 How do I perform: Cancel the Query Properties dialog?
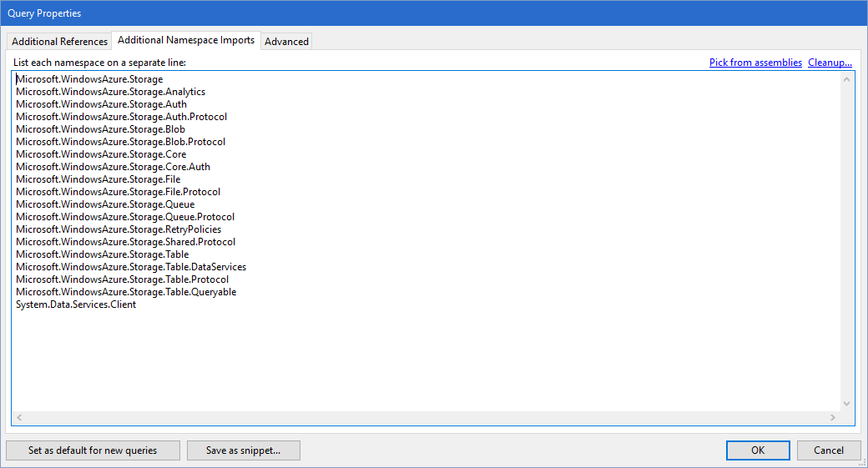pos(828,450)
